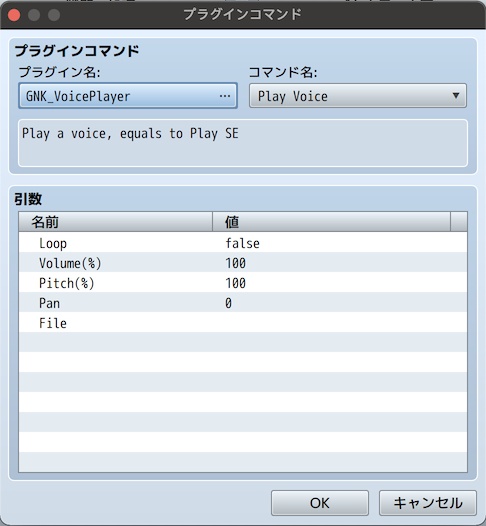Click the 0 value for Pan
The width and height of the screenshot is (486, 526).
coord(228,303)
